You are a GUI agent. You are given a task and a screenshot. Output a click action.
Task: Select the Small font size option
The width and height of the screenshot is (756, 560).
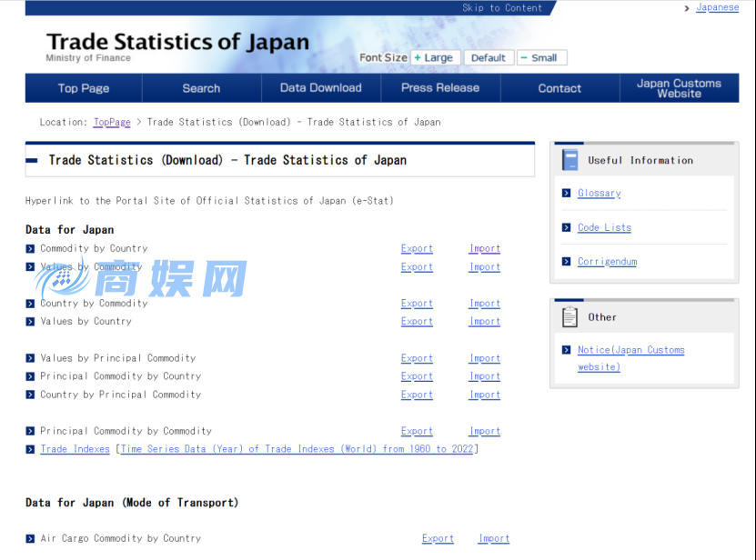click(541, 57)
